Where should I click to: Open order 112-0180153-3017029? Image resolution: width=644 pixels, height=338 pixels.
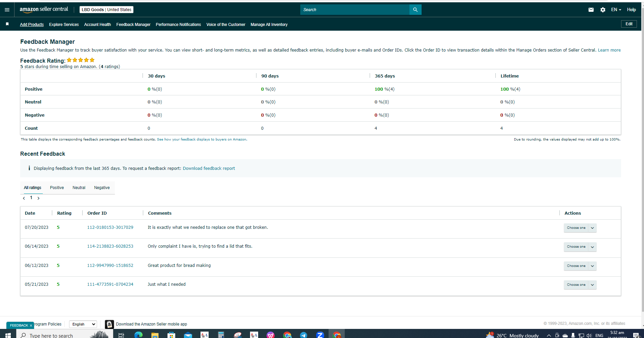coord(110,227)
